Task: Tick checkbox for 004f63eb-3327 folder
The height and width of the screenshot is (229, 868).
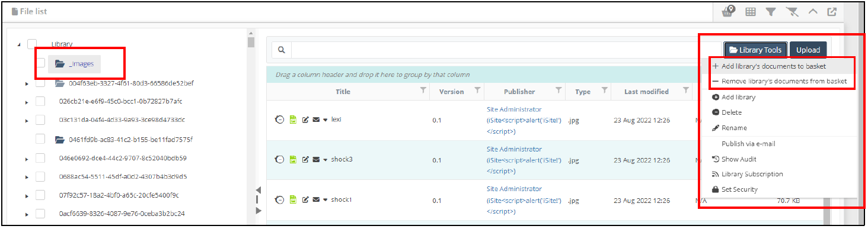Action: [41, 83]
